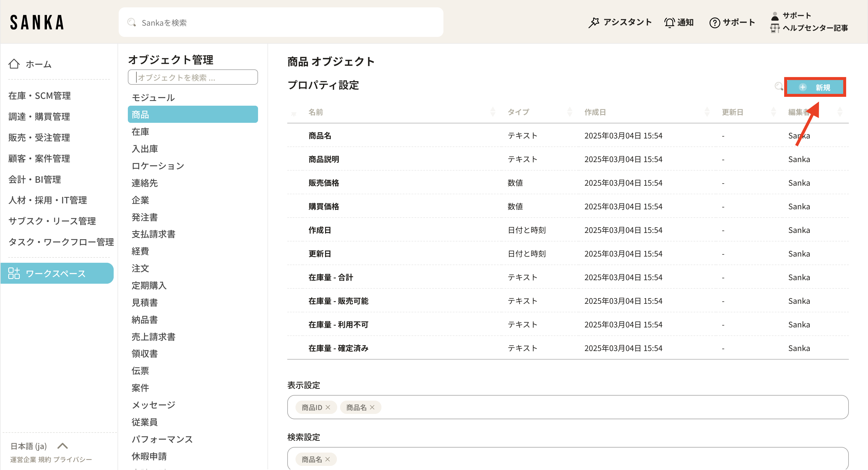Open 販売・受注管理 in the sidebar

(x=39, y=138)
